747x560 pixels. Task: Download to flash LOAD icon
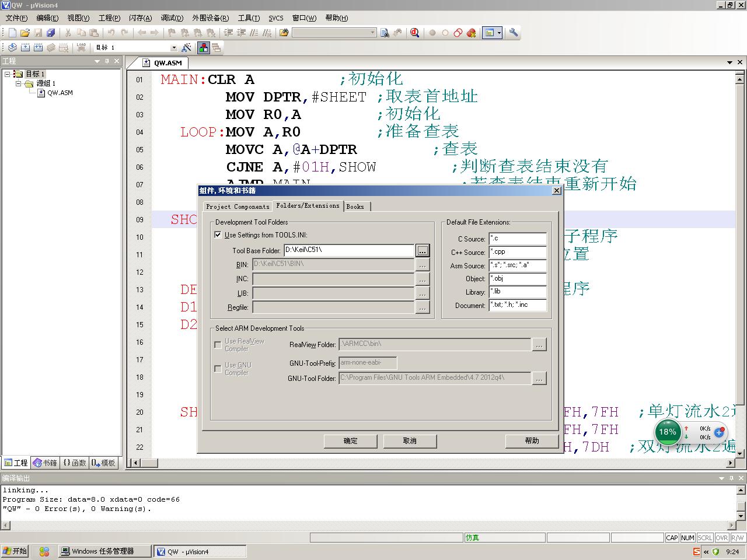pos(81,47)
